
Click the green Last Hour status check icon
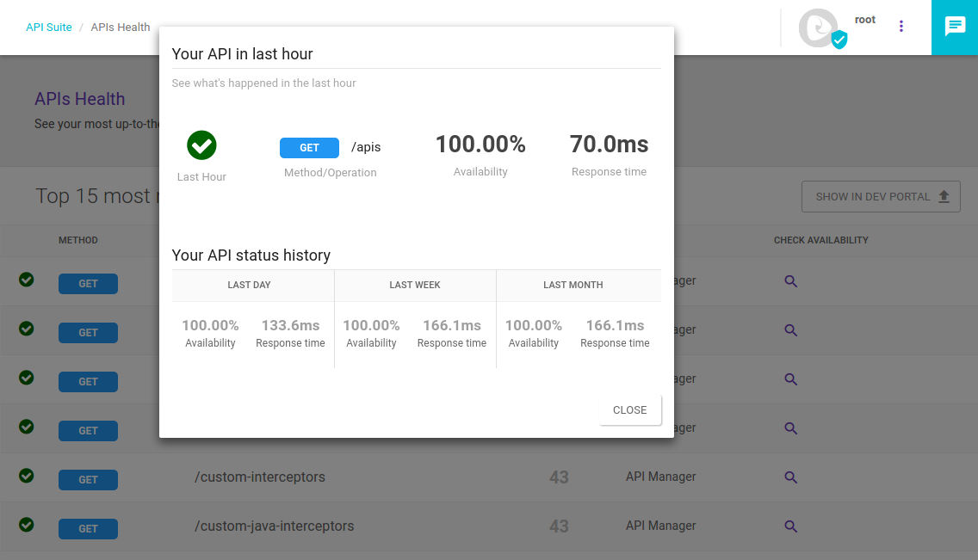click(201, 145)
